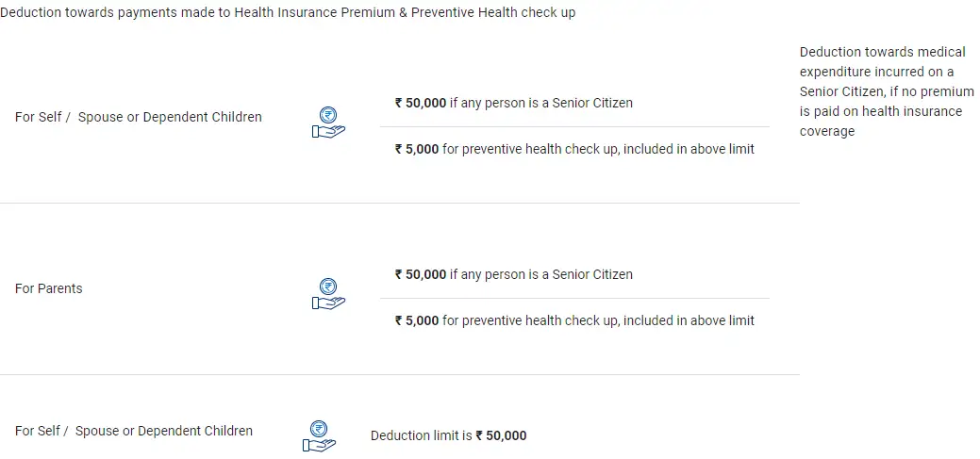
Task: Click Senior Citizen text in the Parents row
Action: coord(541,274)
